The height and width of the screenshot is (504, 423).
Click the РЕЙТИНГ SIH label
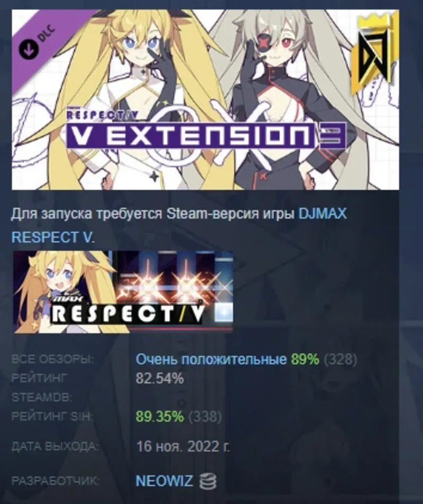pyautogui.click(x=52, y=417)
